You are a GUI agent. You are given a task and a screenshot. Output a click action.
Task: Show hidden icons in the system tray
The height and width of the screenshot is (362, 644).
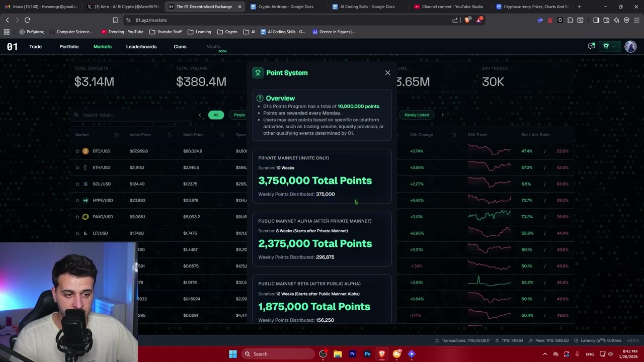coord(544,354)
